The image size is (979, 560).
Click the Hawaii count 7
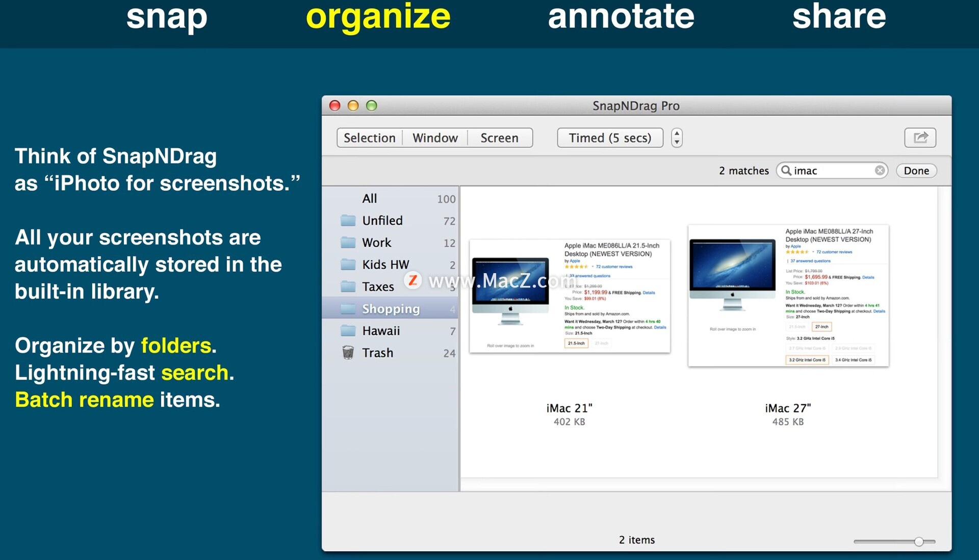(x=452, y=331)
